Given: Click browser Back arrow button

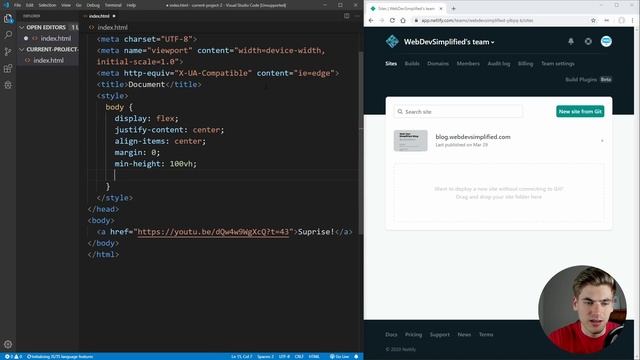Looking at the screenshot, I should (371, 20).
